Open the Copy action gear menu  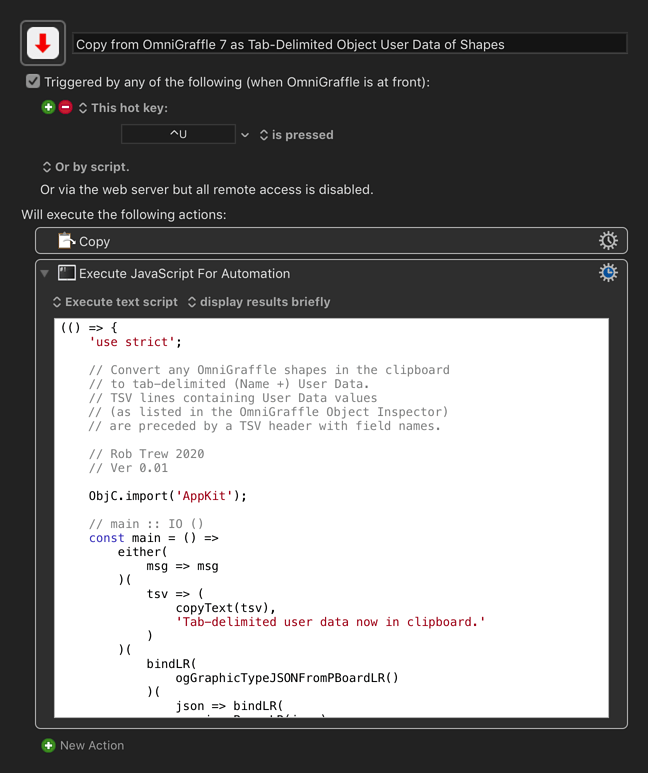click(608, 241)
